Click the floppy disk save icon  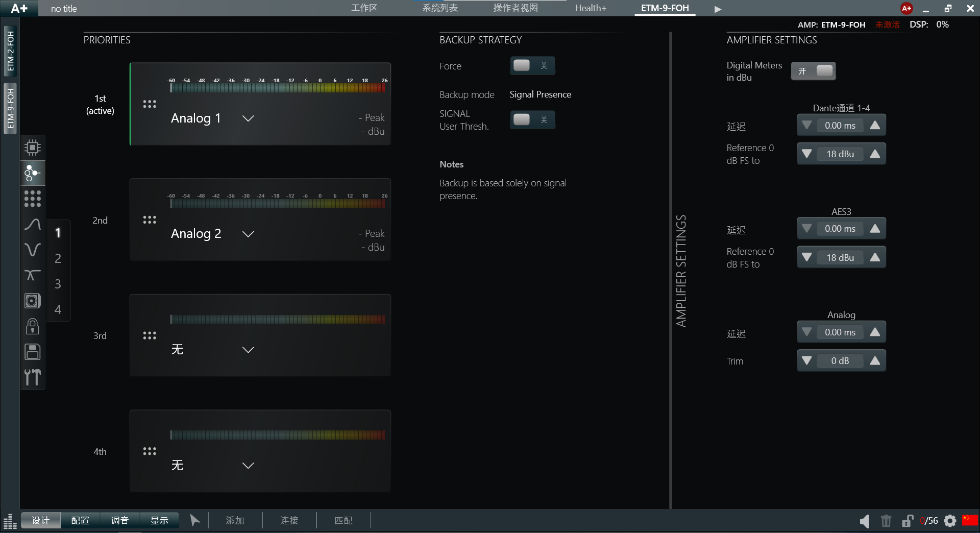32,352
